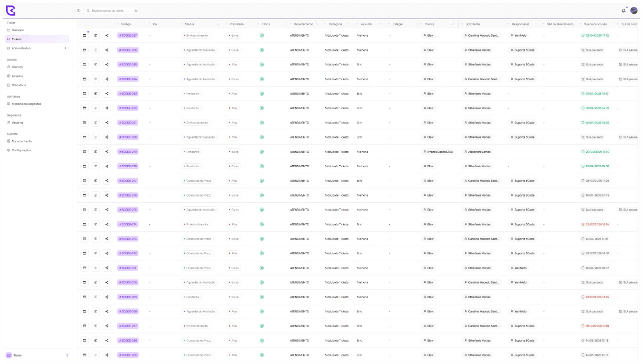The image size is (643, 364).
Task: Click Em Atendimento status of #3CODE-274
Action: point(195,224)
